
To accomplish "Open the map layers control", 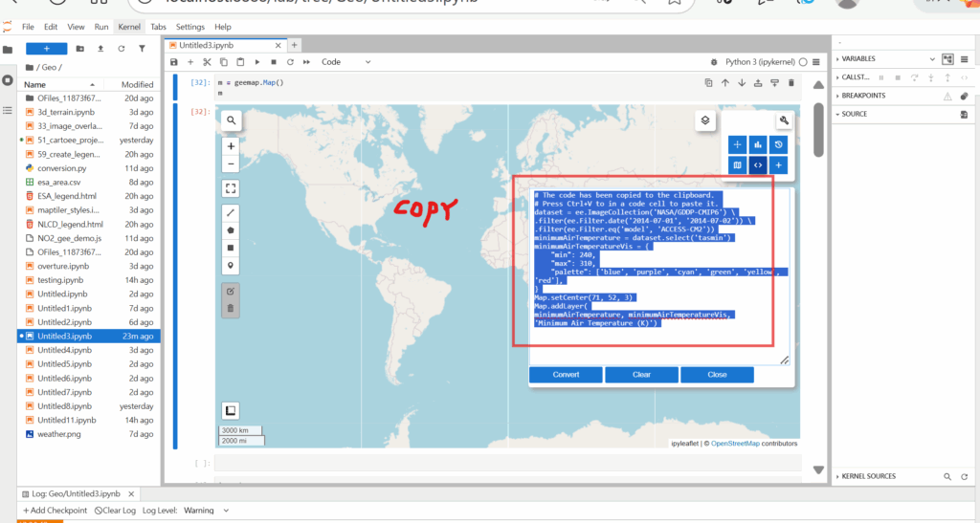I will pyautogui.click(x=703, y=120).
